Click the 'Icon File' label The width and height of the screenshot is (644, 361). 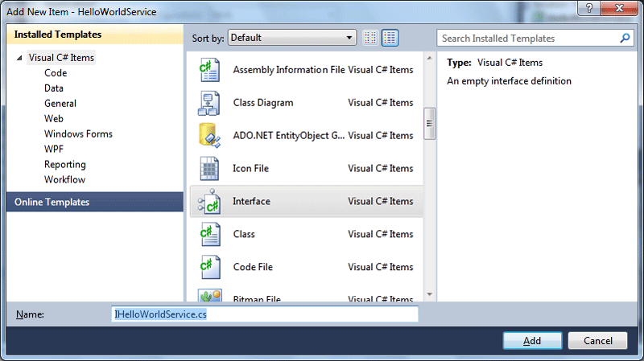(250, 169)
